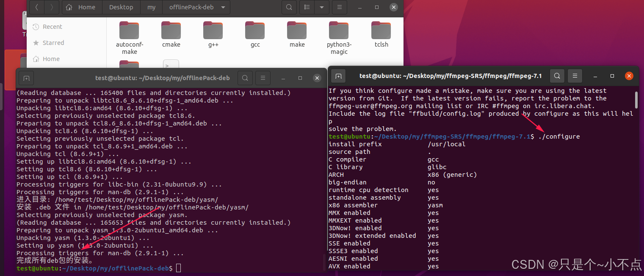Click 'x86 assembler' line in terminal
This screenshot has width=644, height=276.
tap(386, 205)
